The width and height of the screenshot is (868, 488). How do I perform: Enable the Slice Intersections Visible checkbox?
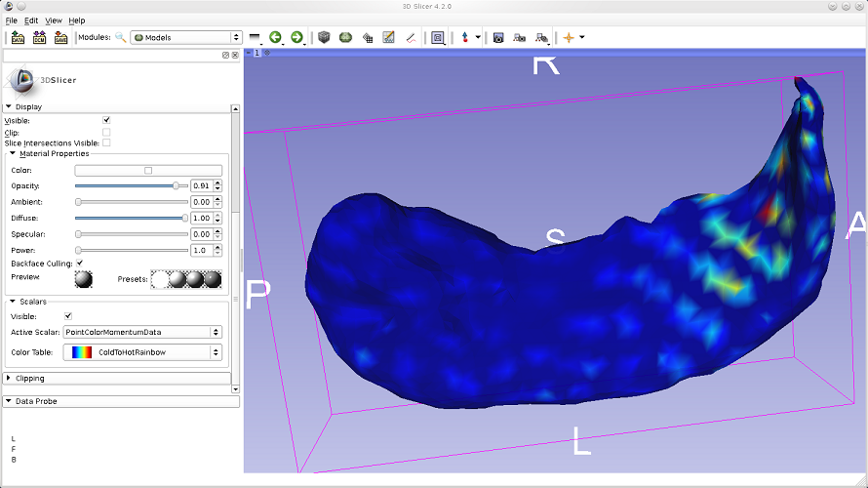106,142
